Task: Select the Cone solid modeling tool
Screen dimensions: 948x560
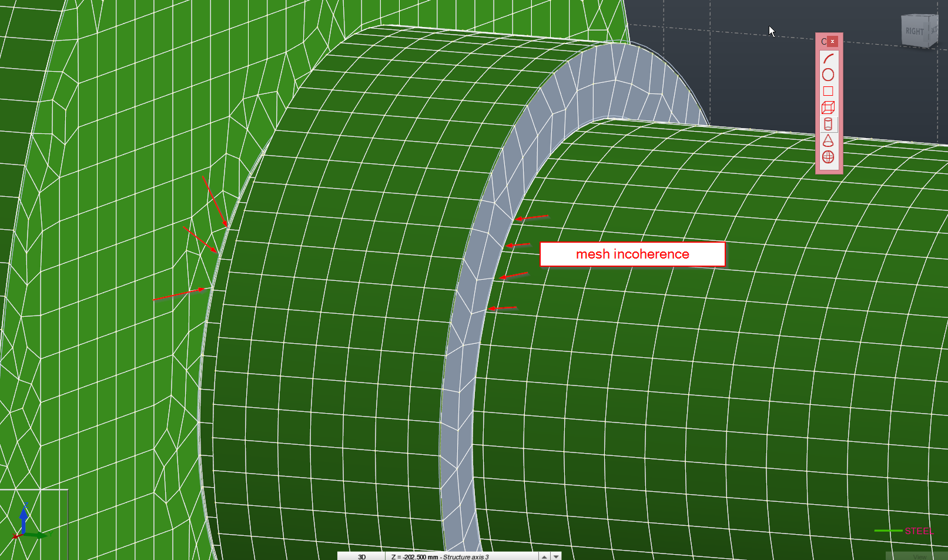Action: [x=829, y=141]
